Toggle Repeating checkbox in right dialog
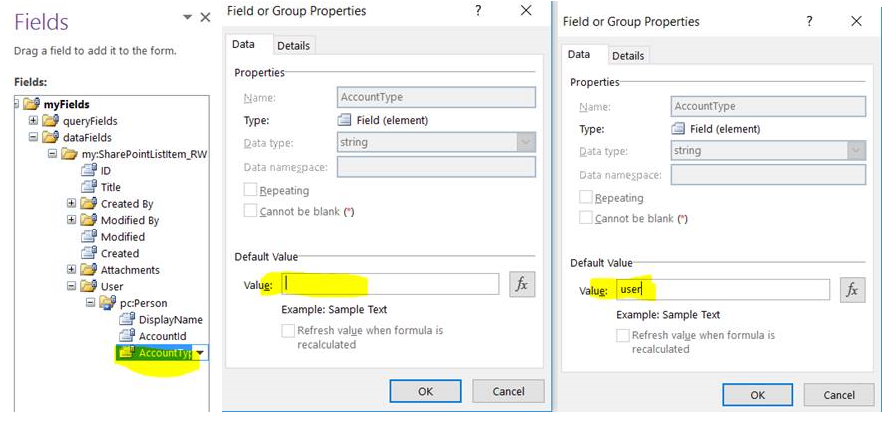This screenshot has width=882, height=422. (x=586, y=198)
